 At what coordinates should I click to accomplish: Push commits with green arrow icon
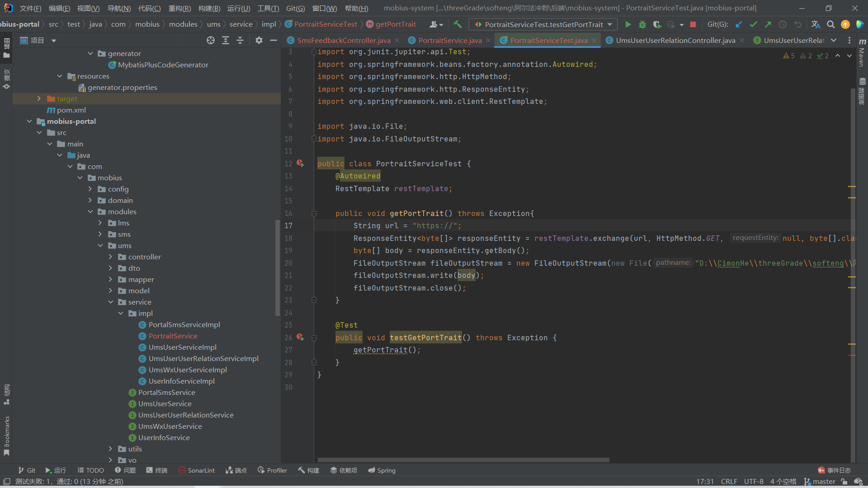tap(768, 24)
